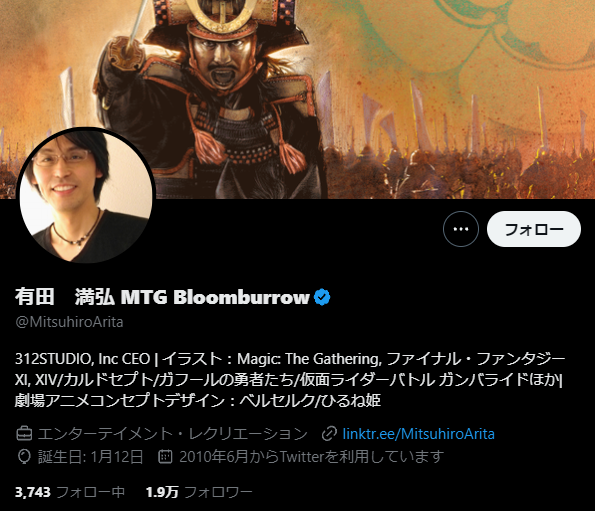Screen dimensions: 595x511
Task: Click the briefcase category icon
Action: 24,434
